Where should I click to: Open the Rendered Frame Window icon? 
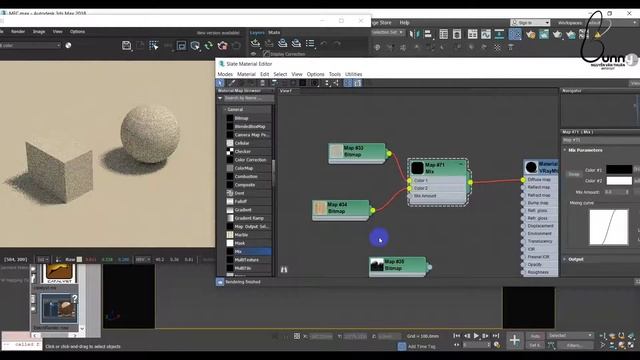pos(544,34)
